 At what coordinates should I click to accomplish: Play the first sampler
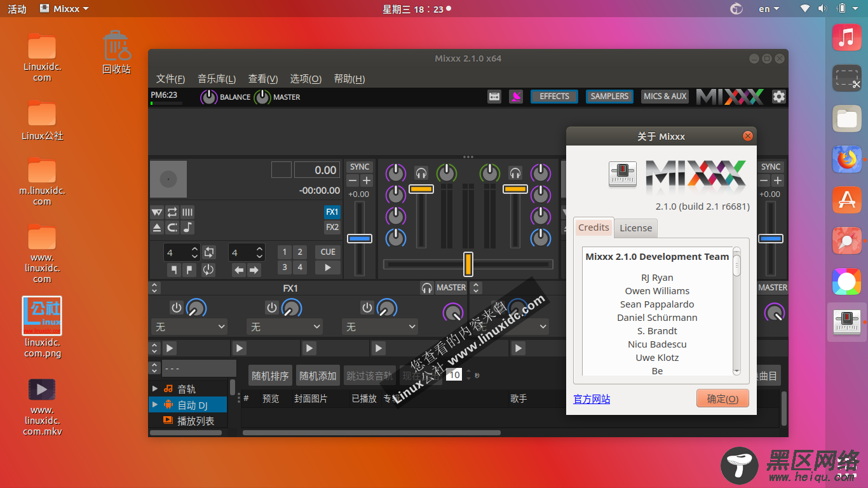(x=170, y=348)
